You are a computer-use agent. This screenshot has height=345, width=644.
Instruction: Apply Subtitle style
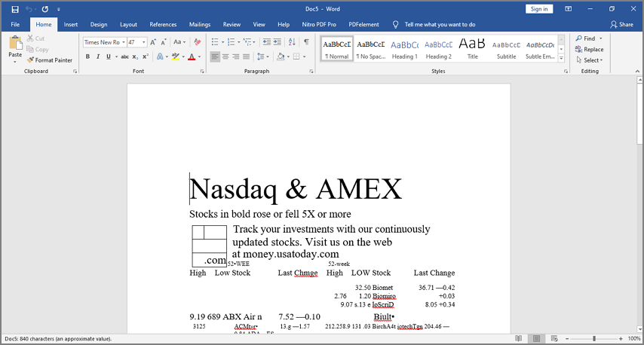[506, 49]
